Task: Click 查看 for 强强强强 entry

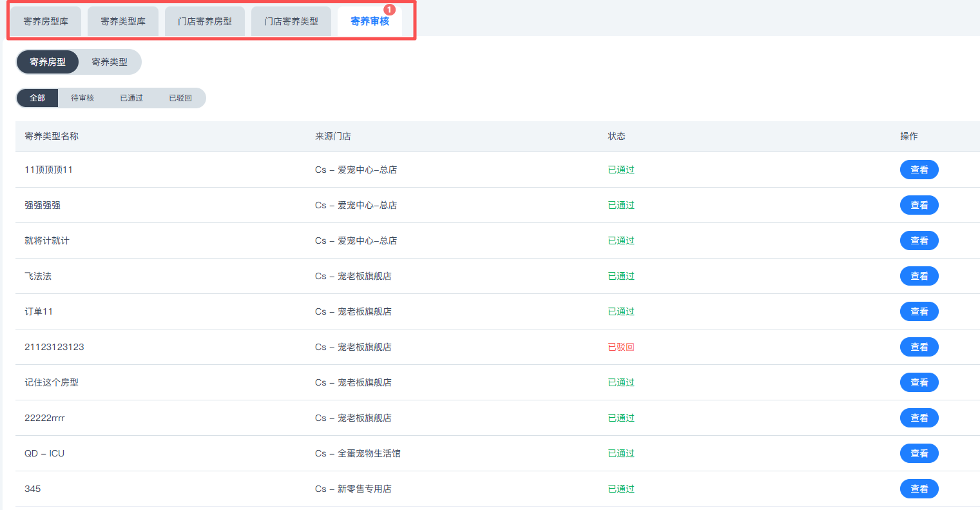Action: point(919,205)
